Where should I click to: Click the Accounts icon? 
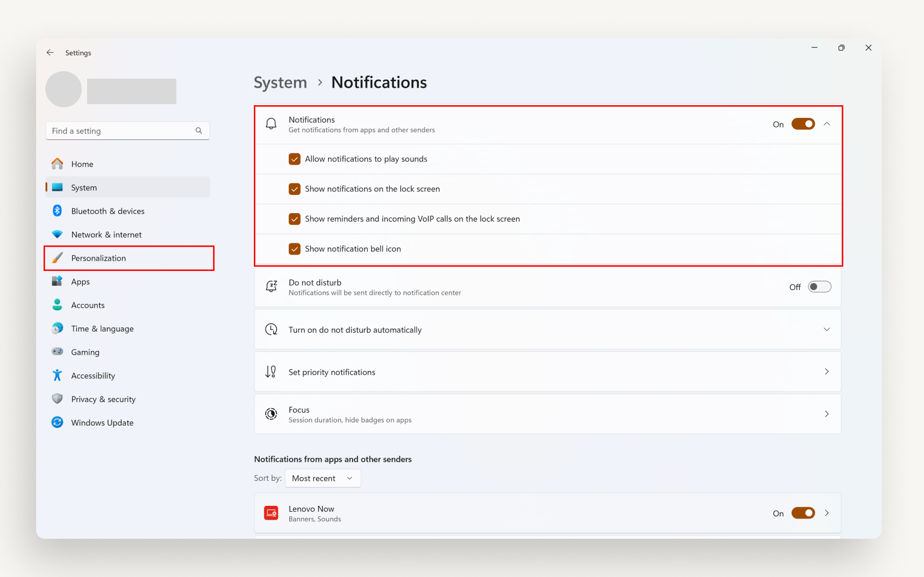pyautogui.click(x=57, y=305)
